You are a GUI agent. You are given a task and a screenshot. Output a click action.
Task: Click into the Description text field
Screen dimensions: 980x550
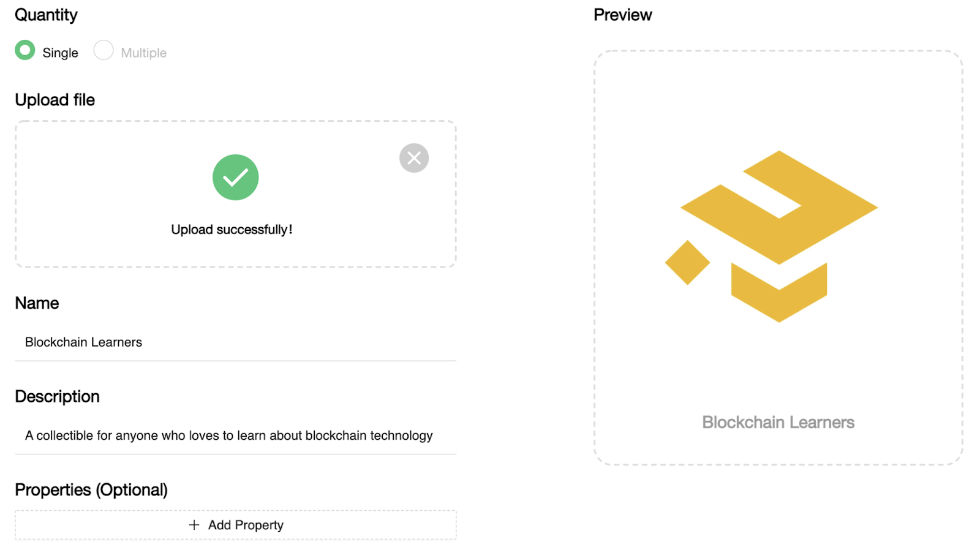(235, 435)
